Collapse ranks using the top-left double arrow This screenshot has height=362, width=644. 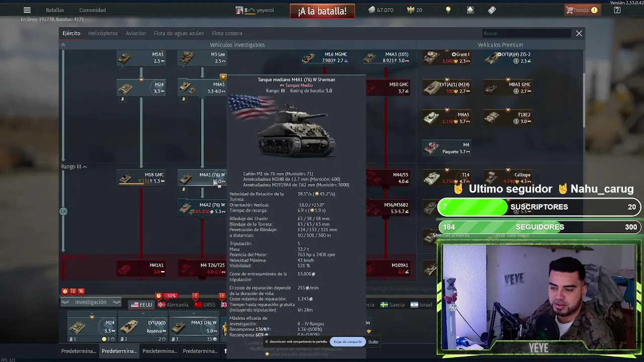(63, 45)
